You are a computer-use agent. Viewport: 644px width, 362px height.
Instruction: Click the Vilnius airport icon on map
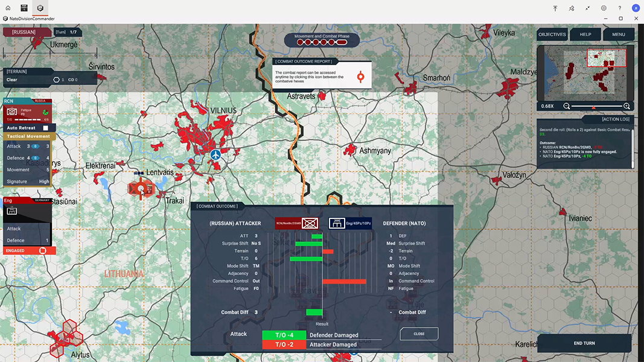[216, 155]
